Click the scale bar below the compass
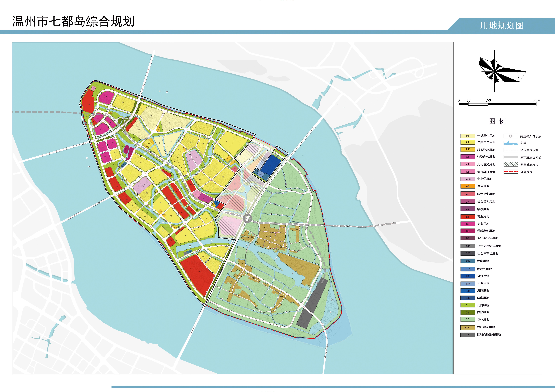Image resolution: width=555 pixels, height=392 pixels. click(x=498, y=104)
